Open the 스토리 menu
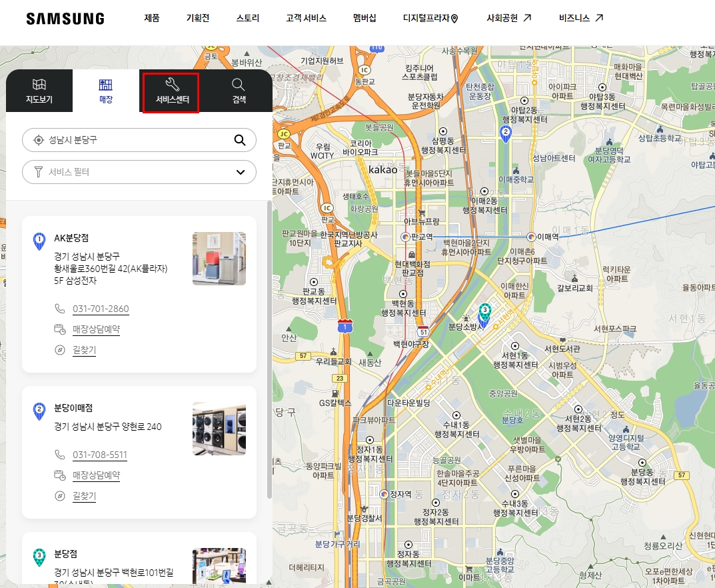Image resolution: width=715 pixels, height=588 pixels. 248,18
